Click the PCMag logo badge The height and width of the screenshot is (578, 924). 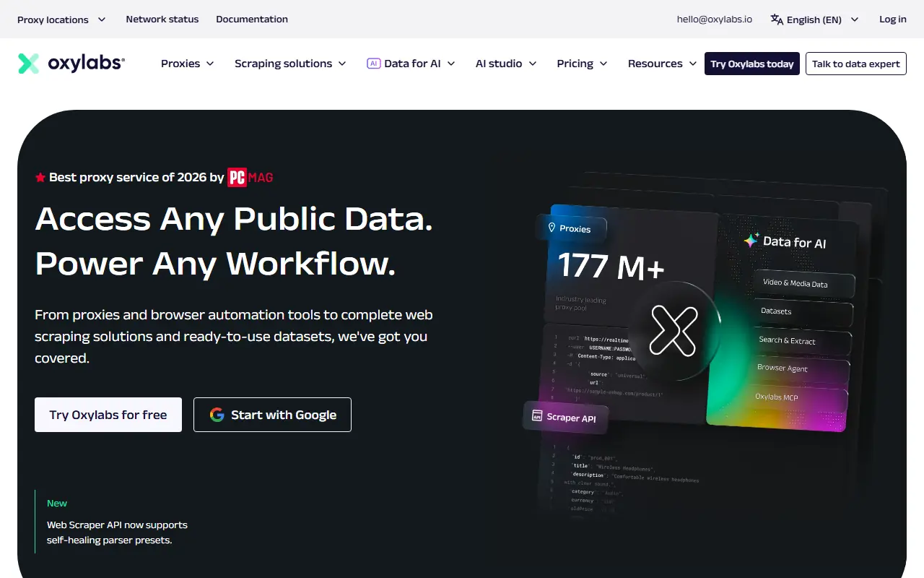pos(249,177)
